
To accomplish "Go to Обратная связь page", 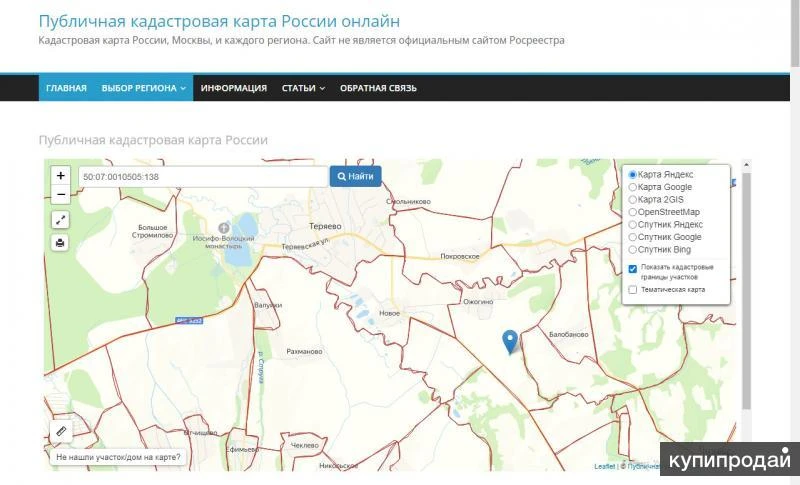I will (x=378, y=88).
